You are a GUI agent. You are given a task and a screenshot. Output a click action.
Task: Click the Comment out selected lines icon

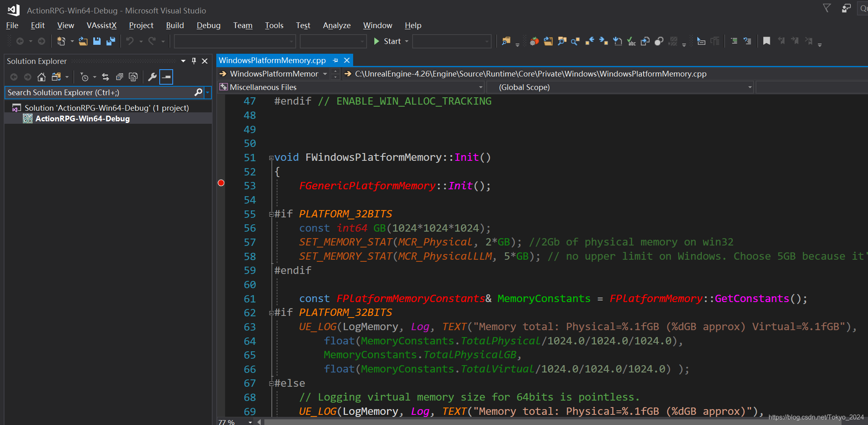point(734,41)
